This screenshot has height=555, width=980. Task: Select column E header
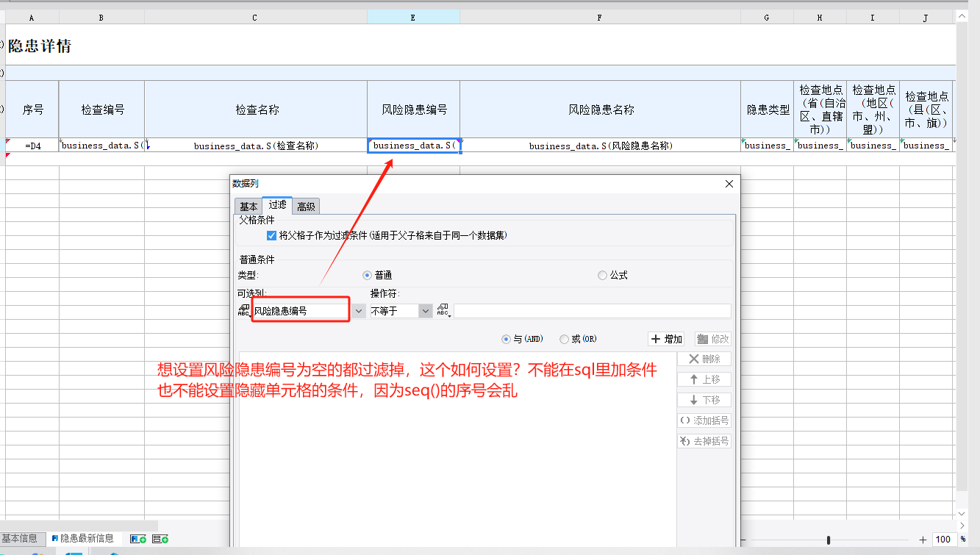tap(413, 17)
